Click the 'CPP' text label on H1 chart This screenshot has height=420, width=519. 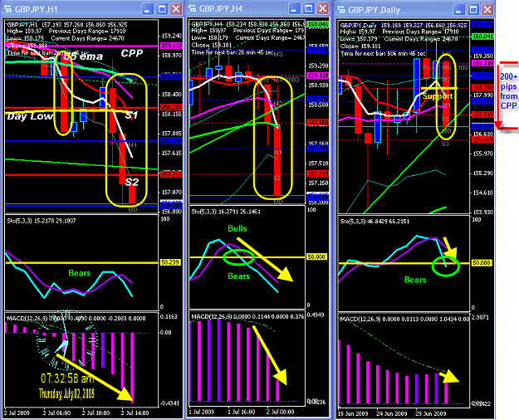pos(132,53)
